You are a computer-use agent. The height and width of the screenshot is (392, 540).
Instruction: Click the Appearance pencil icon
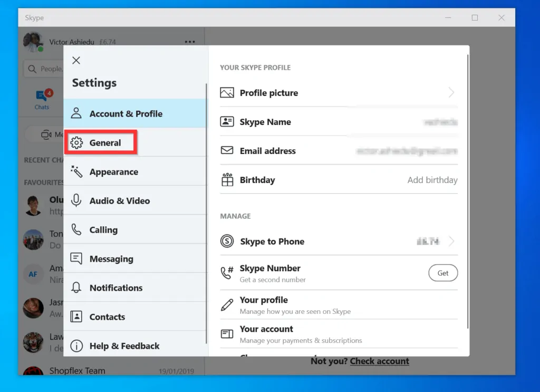(x=75, y=171)
